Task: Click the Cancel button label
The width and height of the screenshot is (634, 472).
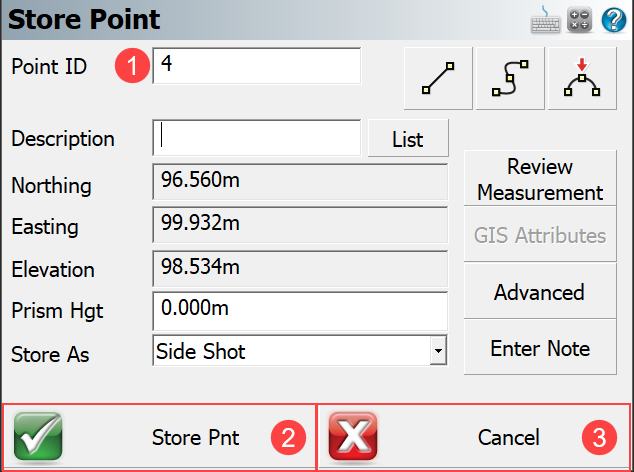Action: click(509, 437)
